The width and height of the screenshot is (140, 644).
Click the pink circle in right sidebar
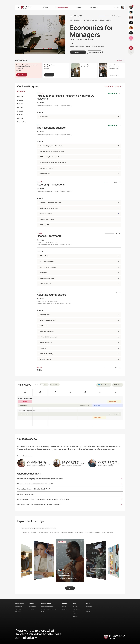point(131,38)
